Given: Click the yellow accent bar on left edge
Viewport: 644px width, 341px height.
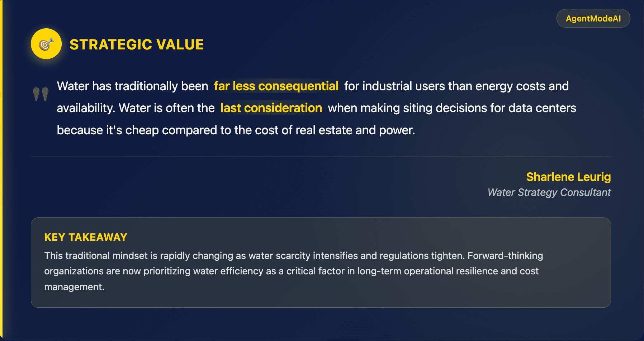Looking at the screenshot, I should click(x=1, y=170).
